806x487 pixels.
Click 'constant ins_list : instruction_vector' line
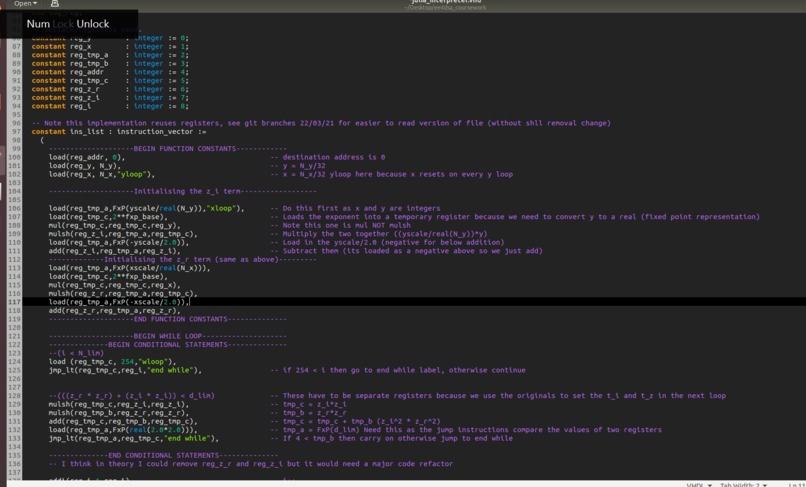click(119, 132)
